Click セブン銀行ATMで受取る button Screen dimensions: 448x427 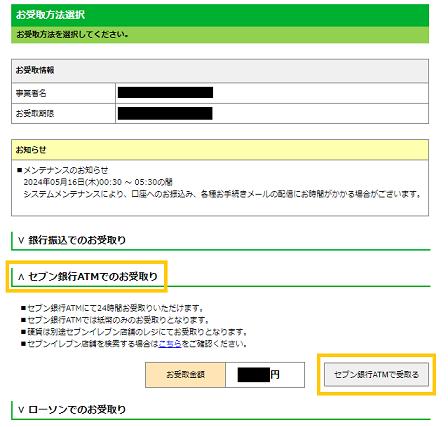pos(376,375)
